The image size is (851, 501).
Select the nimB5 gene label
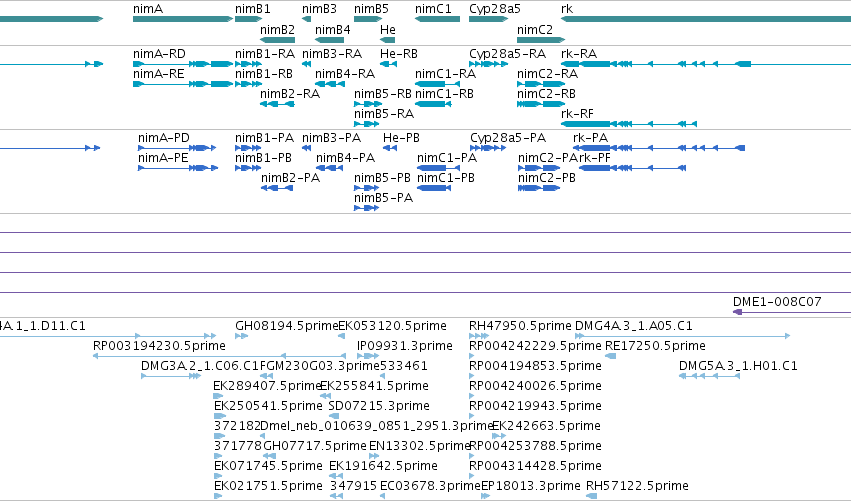(x=371, y=9)
